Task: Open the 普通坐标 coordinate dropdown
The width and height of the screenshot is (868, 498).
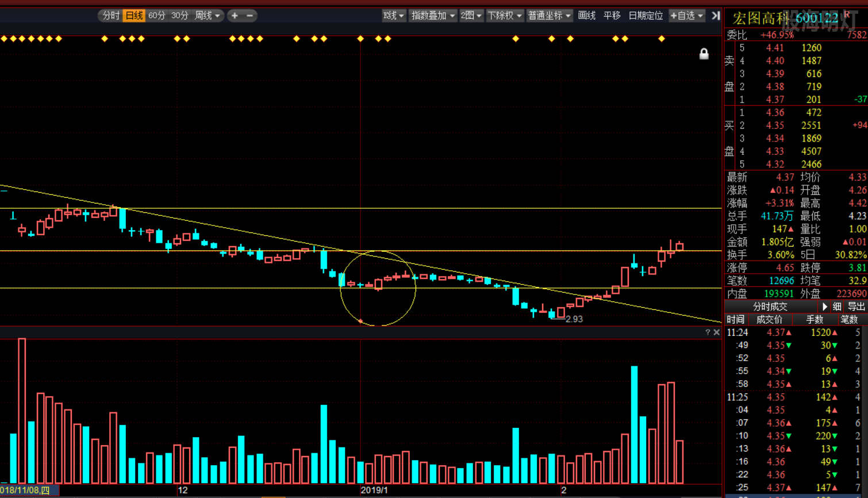Action: click(x=550, y=16)
